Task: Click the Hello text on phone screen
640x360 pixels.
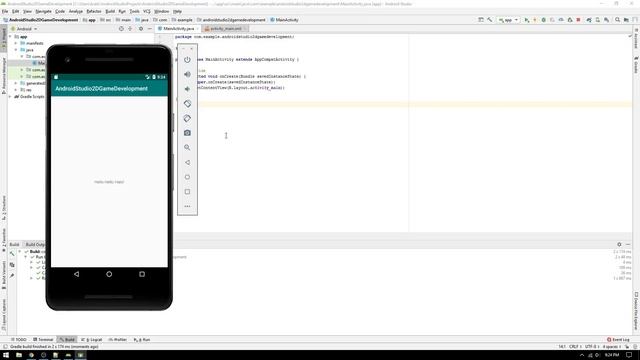Action: (x=109, y=182)
